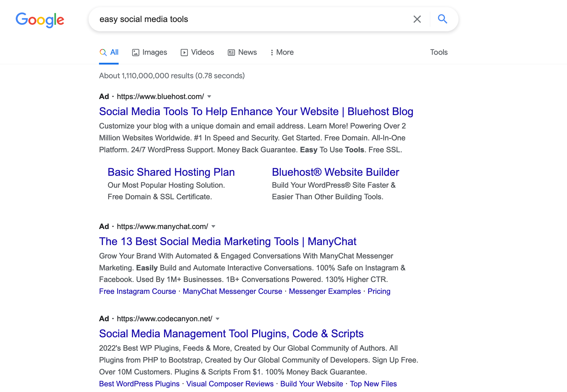Open the Bluehost® Website Builder link
Viewport: 567px width, 392px height.
335,172
